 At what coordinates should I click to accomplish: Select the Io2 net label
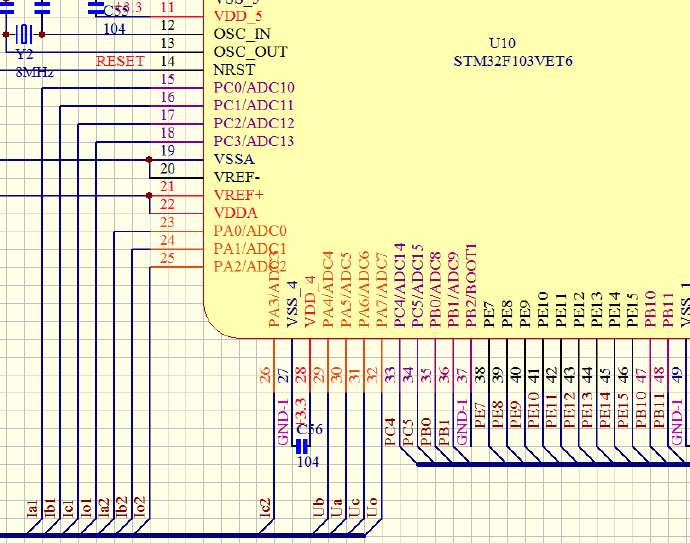tap(140, 507)
